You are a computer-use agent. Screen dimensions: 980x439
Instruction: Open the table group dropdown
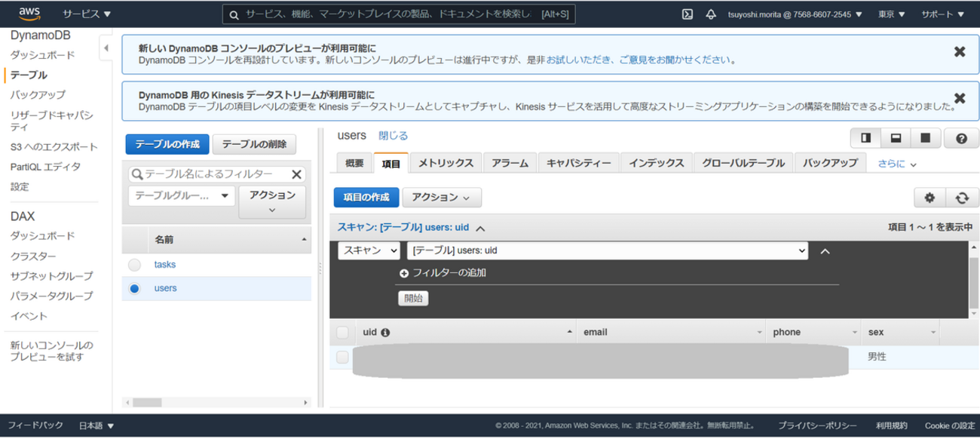tap(181, 195)
